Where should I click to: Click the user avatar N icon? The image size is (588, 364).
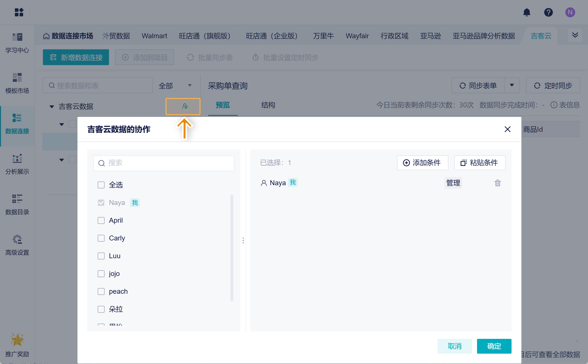click(x=570, y=12)
